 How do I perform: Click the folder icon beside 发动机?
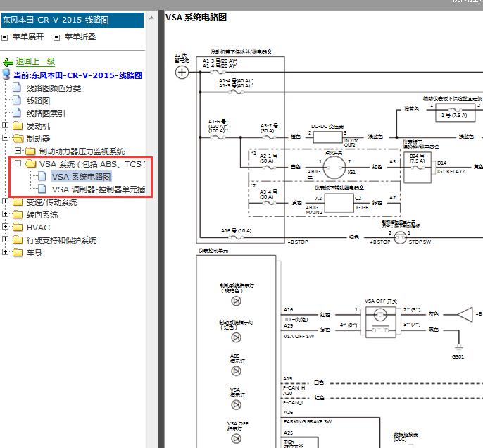pyautogui.click(x=18, y=125)
